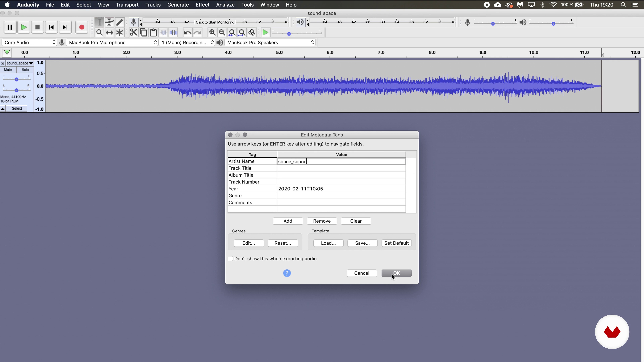
Task: Click the Trim audio icon
Action: (x=164, y=33)
